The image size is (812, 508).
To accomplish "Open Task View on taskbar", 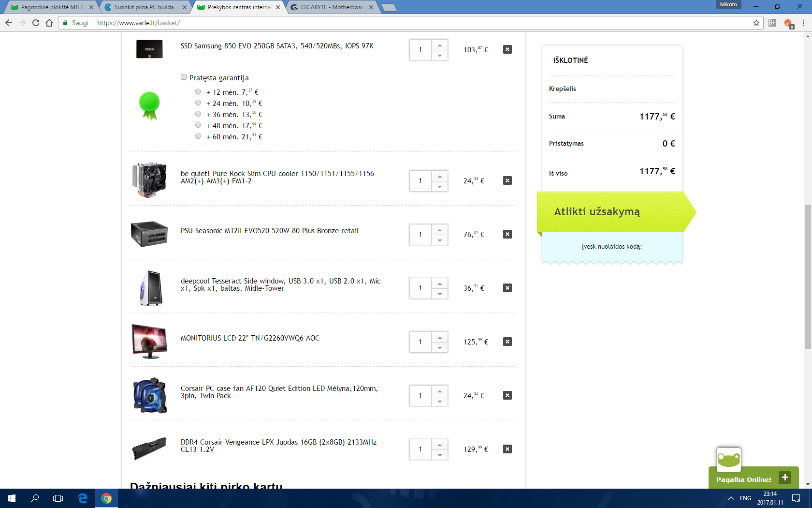I will pyautogui.click(x=58, y=498).
